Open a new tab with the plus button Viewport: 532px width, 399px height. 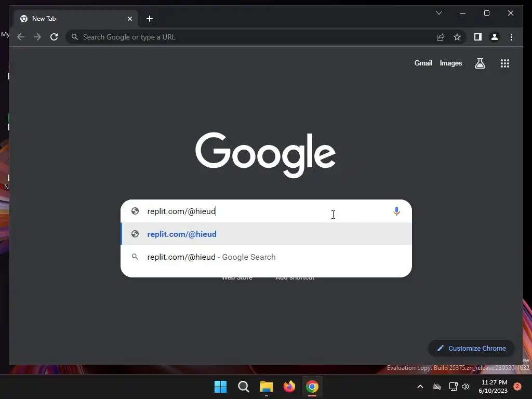coord(149,19)
